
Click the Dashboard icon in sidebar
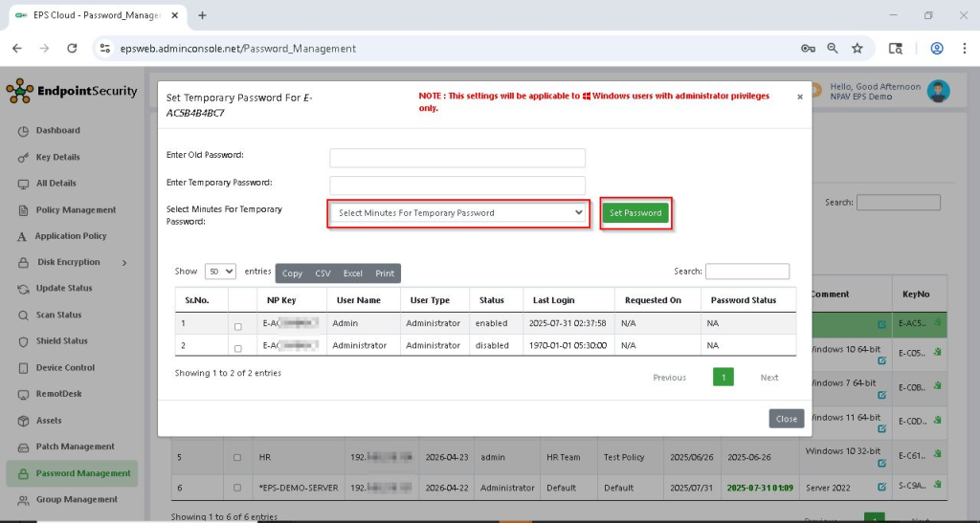coord(24,131)
